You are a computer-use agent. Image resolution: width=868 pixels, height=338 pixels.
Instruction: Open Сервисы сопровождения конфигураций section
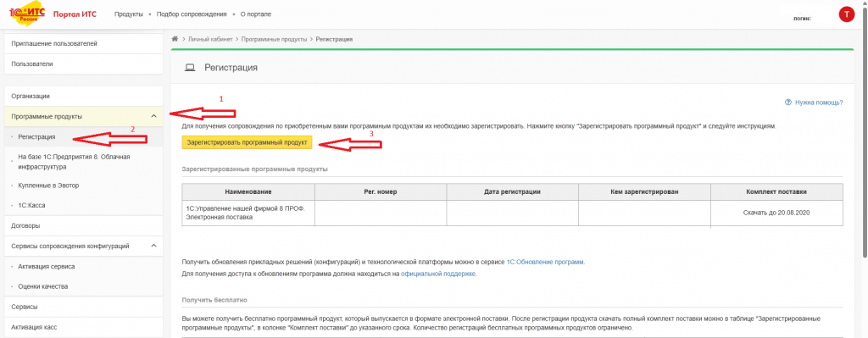click(x=84, y=246)
